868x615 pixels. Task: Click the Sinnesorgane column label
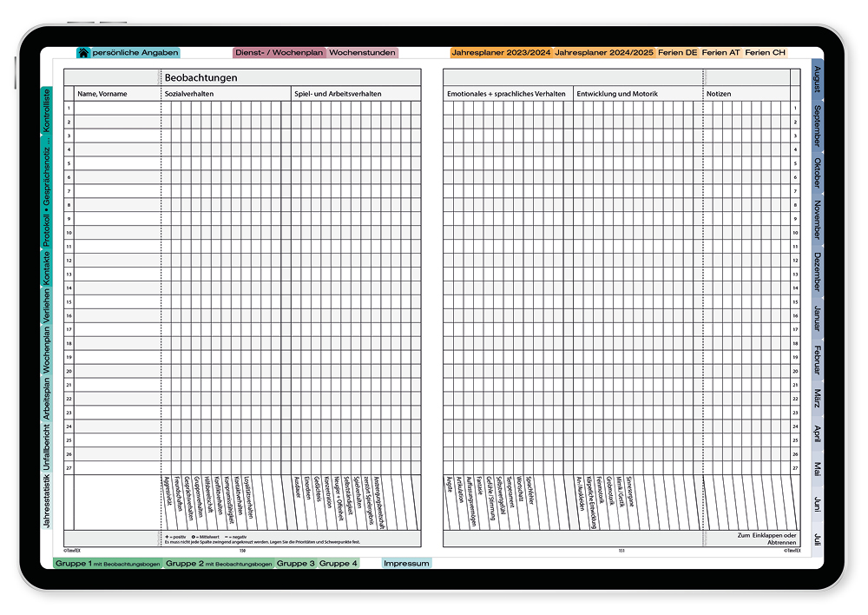[x=630, y=491]
